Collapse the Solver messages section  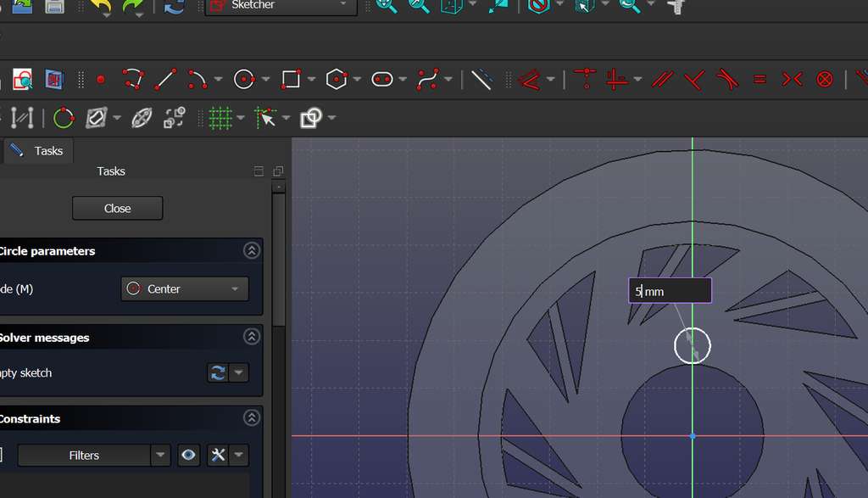tap(251, 337)
